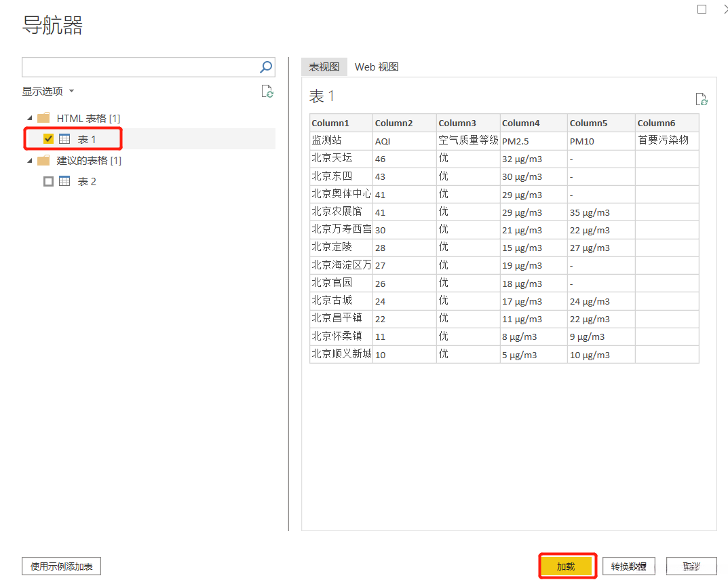Viewport: 728px width, 580px height.
Task: Click the 监测站 cell
Action: click(341, 140)
